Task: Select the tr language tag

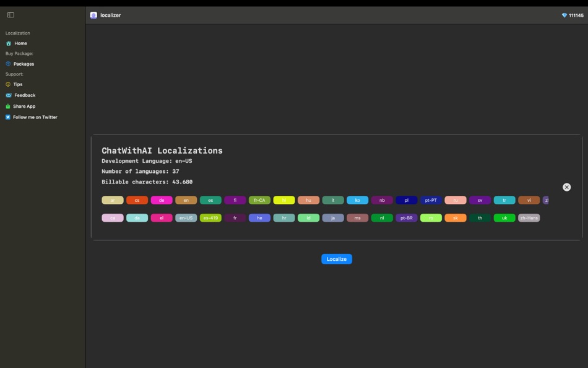Action: coord(504,200)
